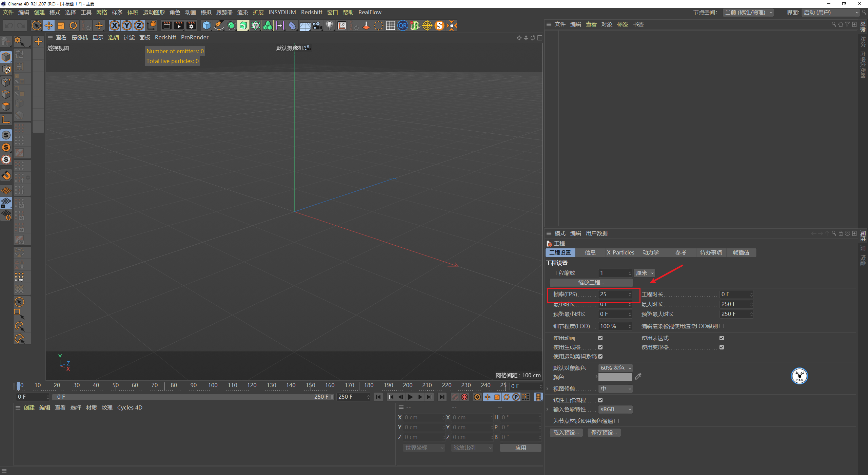This screenshot has height=475, width=868.
Task: Click the 缩放工程 button
Action: click(x=591, y=282)
